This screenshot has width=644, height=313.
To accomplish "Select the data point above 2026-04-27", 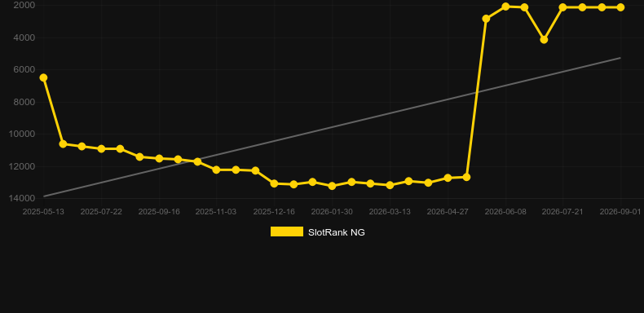I will [x=448, y=178].
